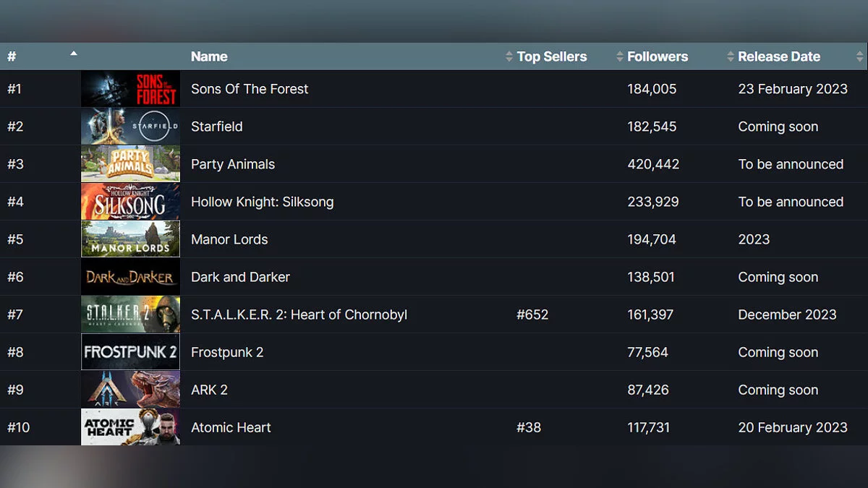Select the Party Animals capsule image

130,164
